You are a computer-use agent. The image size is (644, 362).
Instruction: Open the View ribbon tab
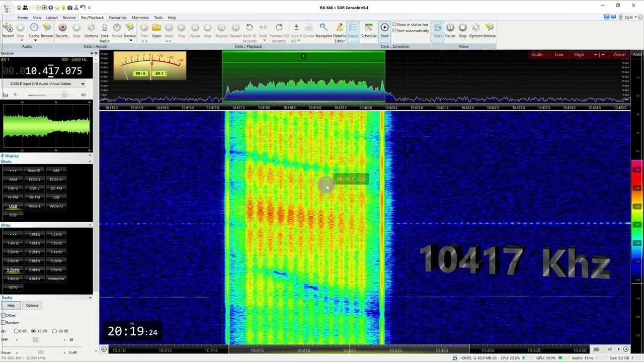[37, 18]
